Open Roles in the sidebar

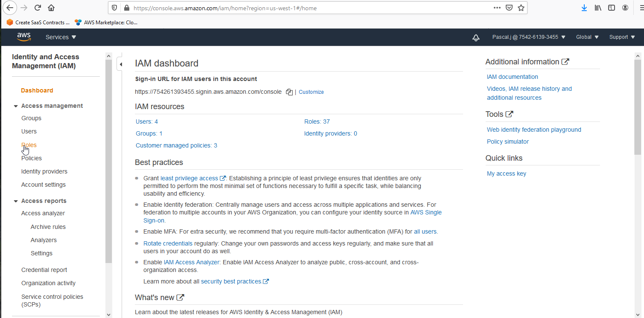pyautogui.click(x=29, y=145)
